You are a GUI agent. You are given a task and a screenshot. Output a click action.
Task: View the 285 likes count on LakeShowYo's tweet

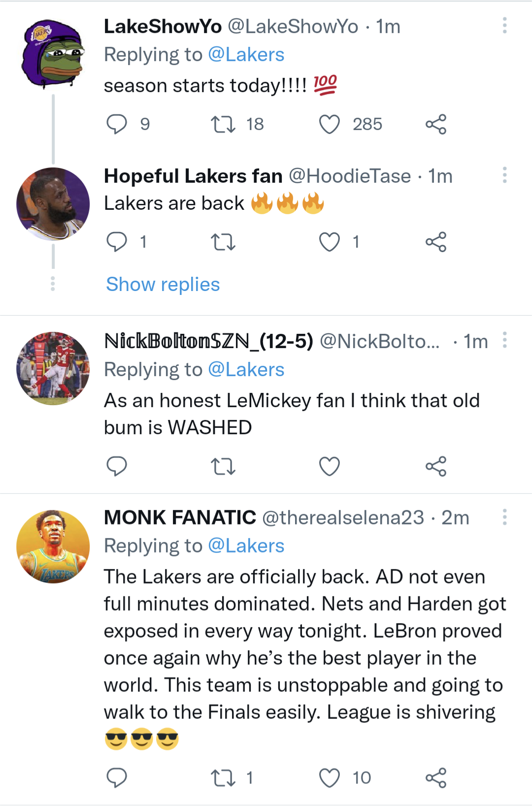tap(367, 124)
